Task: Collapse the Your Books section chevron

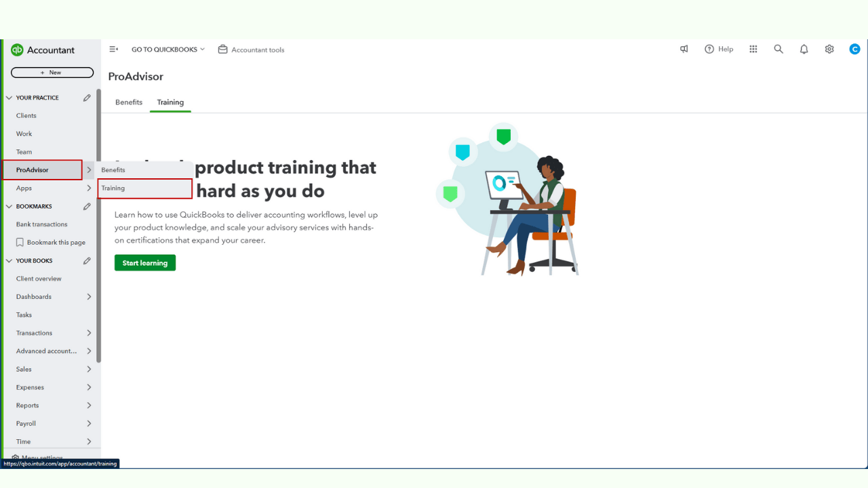Action: pos(9,260)
